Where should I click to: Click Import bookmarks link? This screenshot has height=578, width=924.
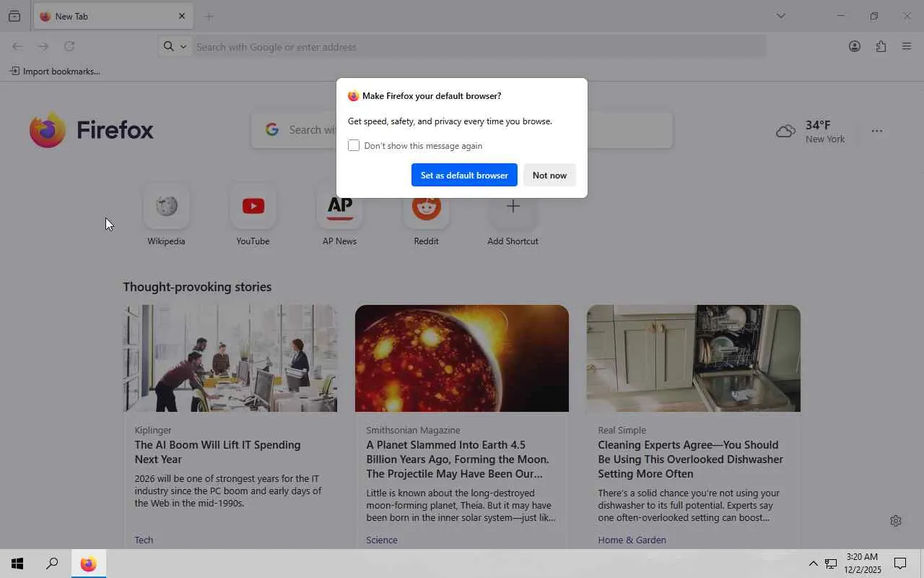[55, 71]
